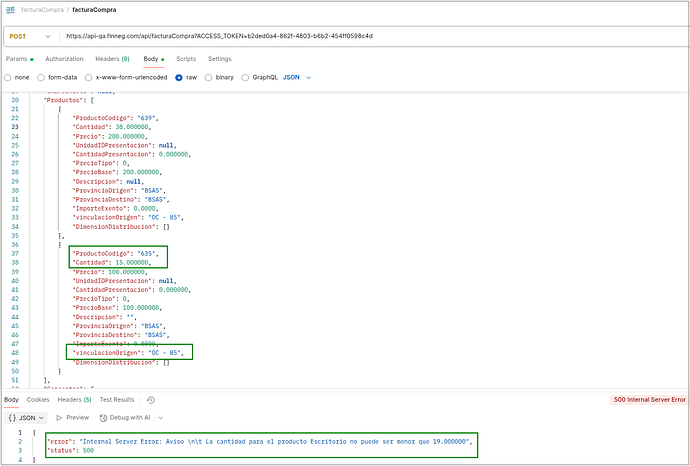
Task: Expand the request body JSON type dropdown
Action: point(298,76)
